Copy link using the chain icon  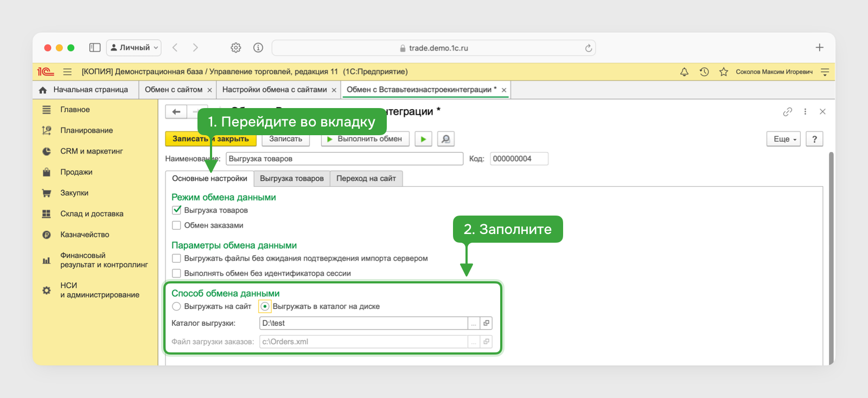pyautogui.click(x=788, y=111)
